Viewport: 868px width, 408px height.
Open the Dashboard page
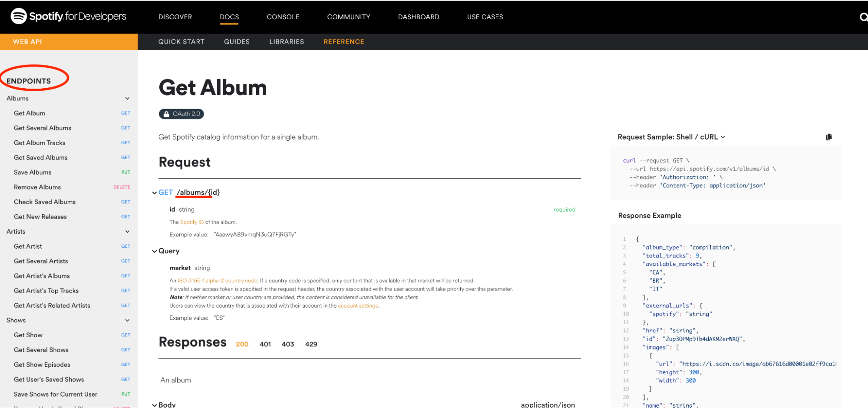pyautogui.click(x=419, y=17)
